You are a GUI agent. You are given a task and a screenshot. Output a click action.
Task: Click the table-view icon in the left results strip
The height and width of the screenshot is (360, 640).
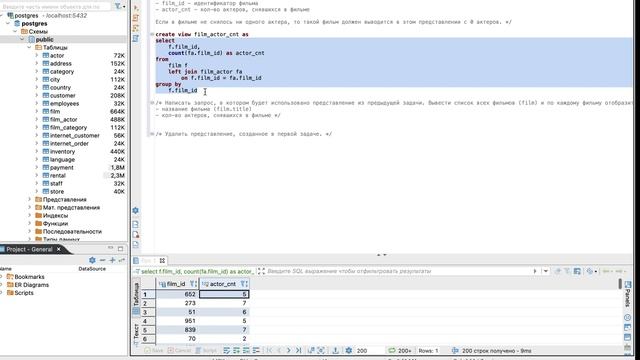coord(136,311)
